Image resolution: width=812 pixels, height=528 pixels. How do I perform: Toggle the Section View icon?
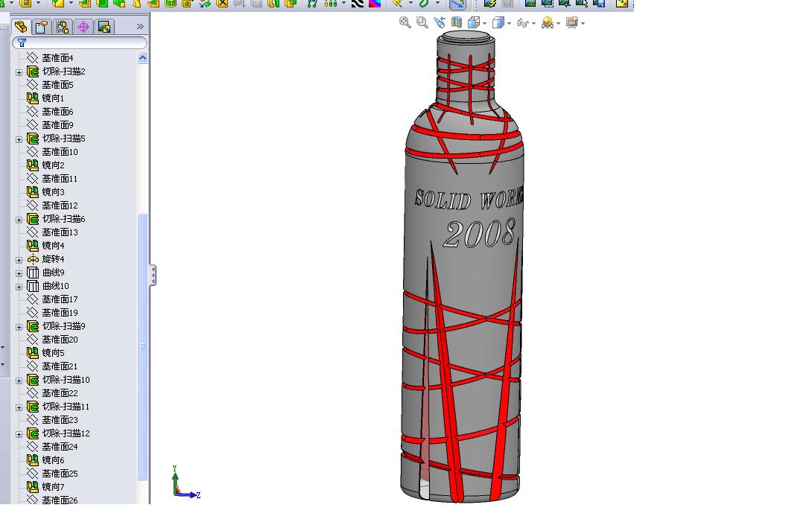[x=456, y=22]
